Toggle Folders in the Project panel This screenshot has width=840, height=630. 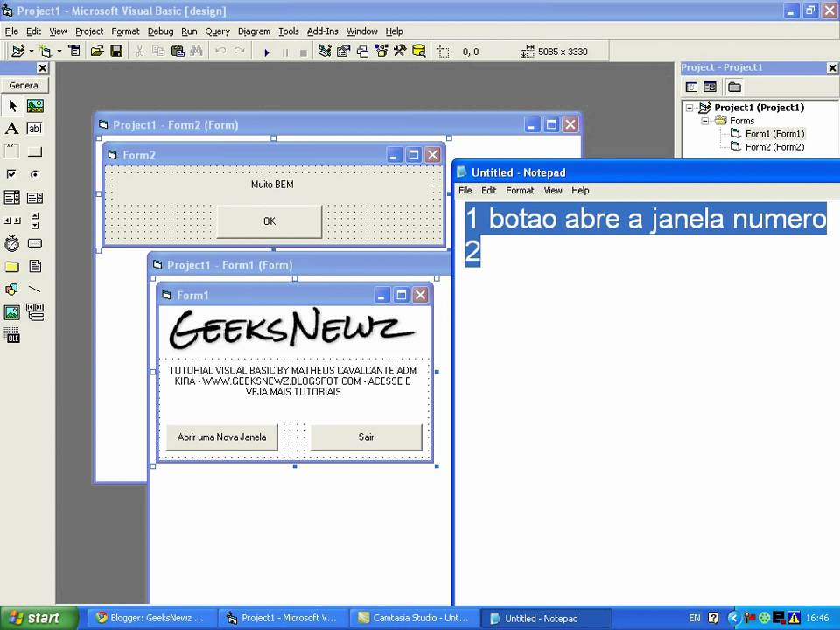(x=734, y=87)
